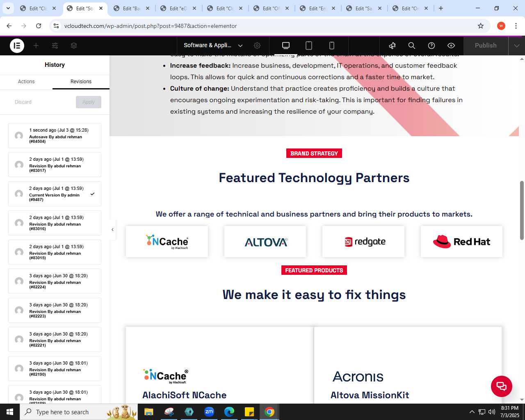Click the Discard button
Viewport: 525px width, 420px height.
(x=23, y=102)
